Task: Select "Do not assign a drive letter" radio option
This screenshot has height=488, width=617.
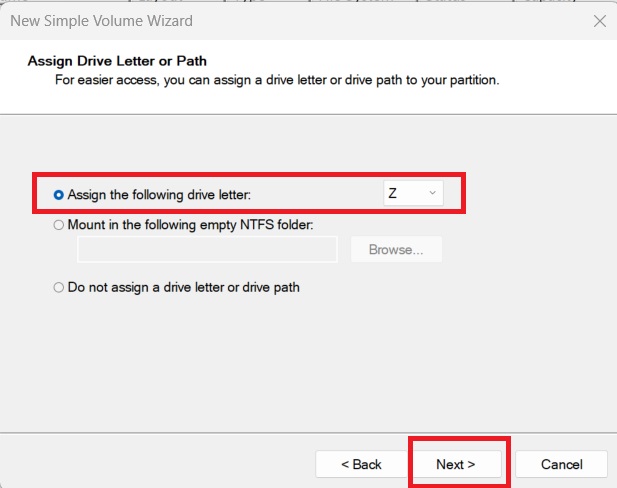Action: 58,287
